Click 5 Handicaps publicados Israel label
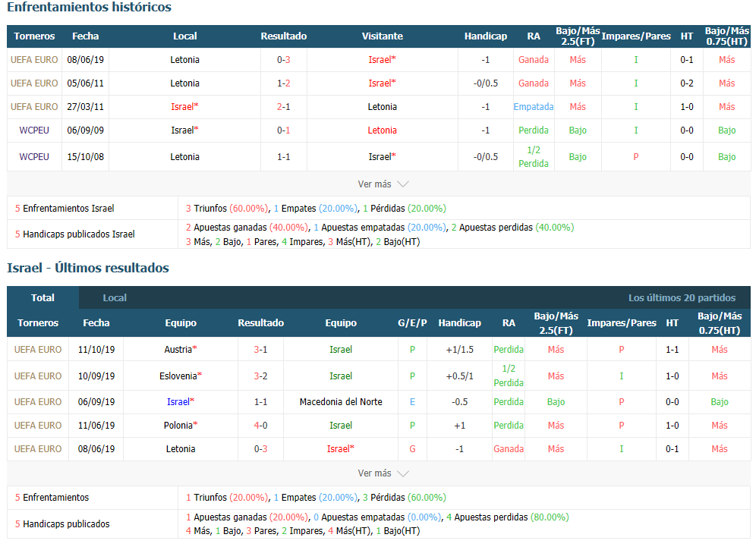 pyautogui.click(x=74, y=234)
